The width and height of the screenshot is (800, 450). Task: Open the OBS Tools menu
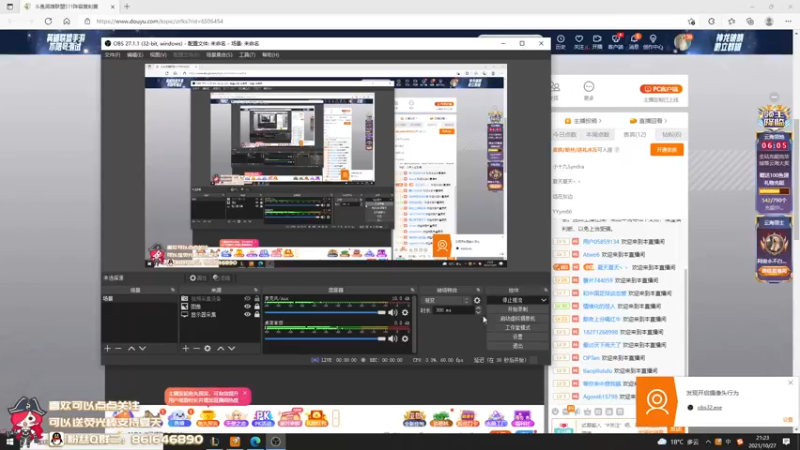tap(247, 55)
